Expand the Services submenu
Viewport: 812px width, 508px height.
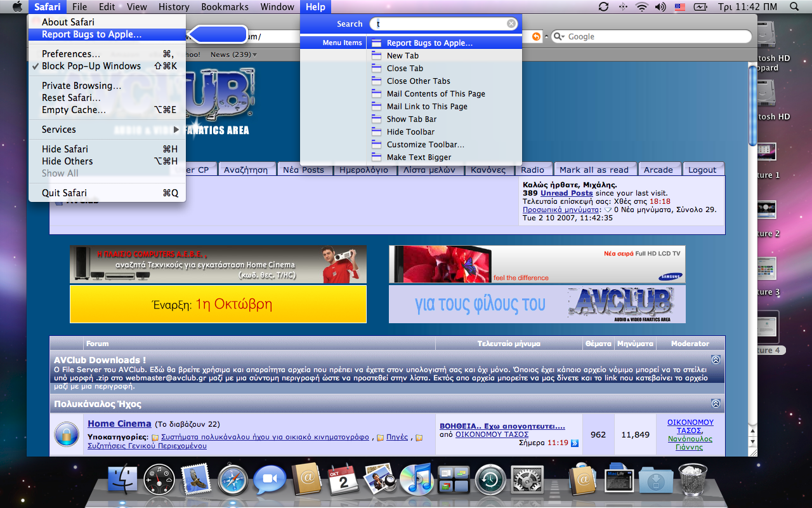(107, 130)
